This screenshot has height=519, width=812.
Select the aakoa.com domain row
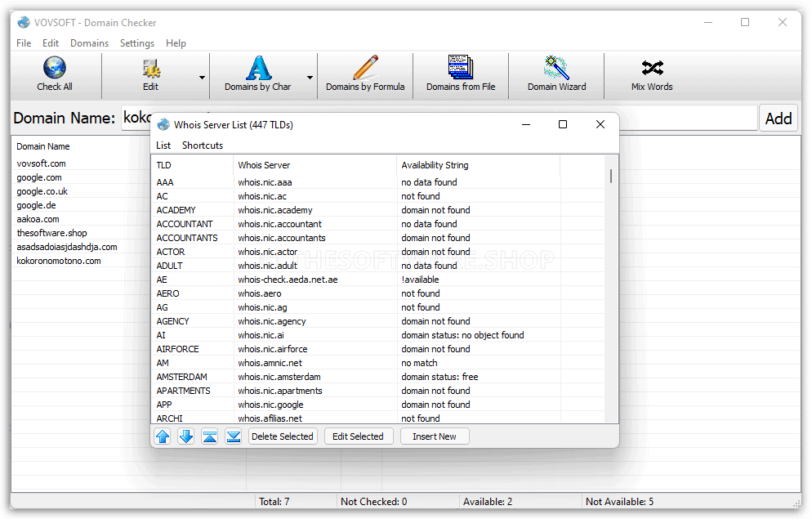[x=38, y=219]
